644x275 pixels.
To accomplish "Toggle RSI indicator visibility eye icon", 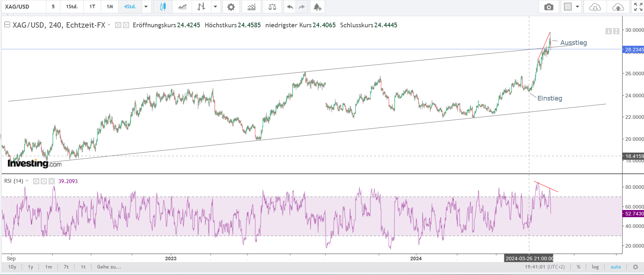I will tap(36, 181).
